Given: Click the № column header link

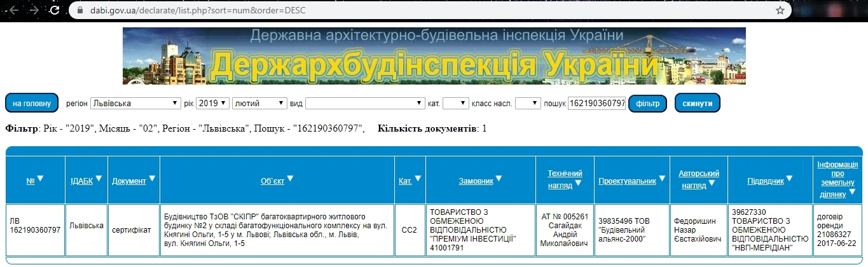Looking at the screenshot, I should (x=31, y=181).
